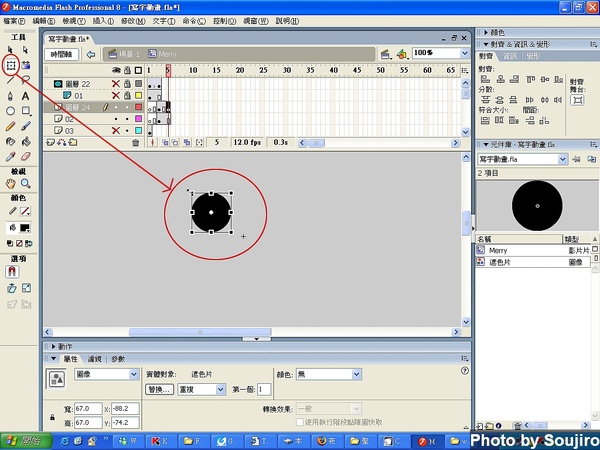Select the Brush tool
The image size is (600, 450).
pyautogui.click(x=26, y=126)
